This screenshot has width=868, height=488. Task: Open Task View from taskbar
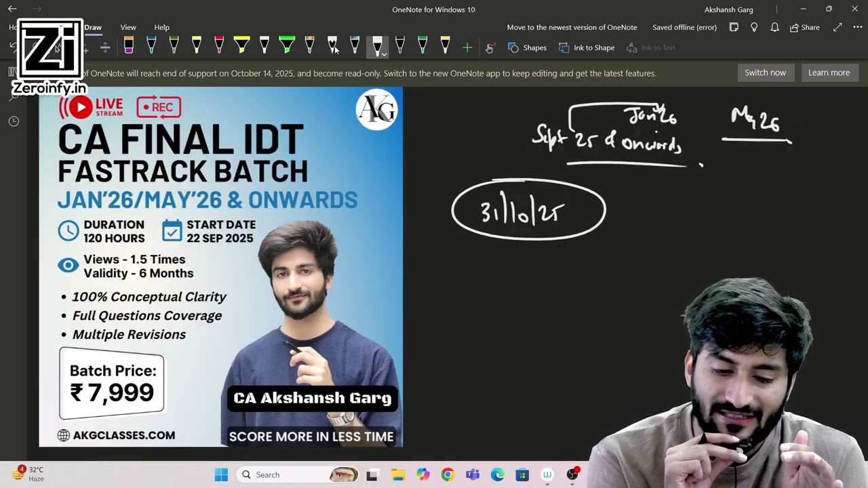click(x=372, y=475)
